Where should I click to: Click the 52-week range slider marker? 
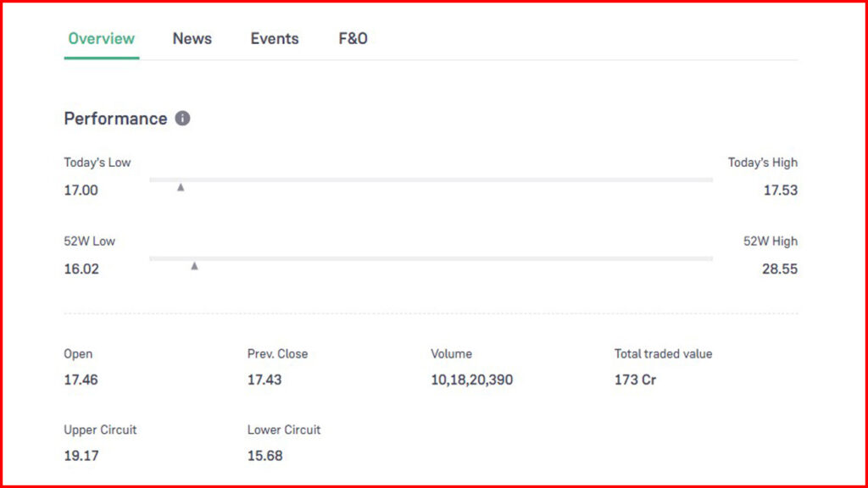click(x=194, y=266)
